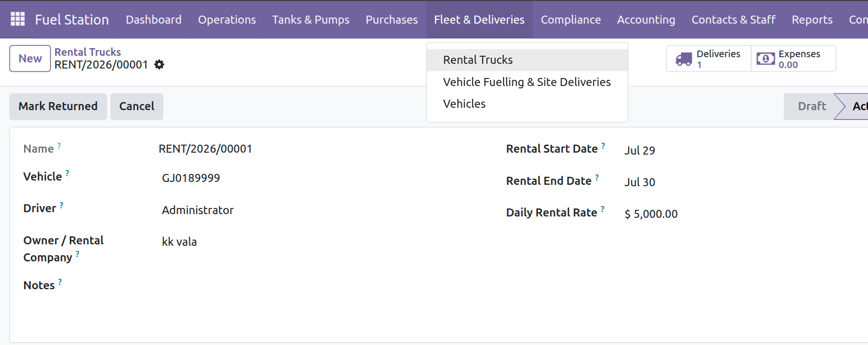The height and width of the screenshot is (345, 868).
Task: Click the Rental Start Date Jul 29
Action: tap(640, 150)
